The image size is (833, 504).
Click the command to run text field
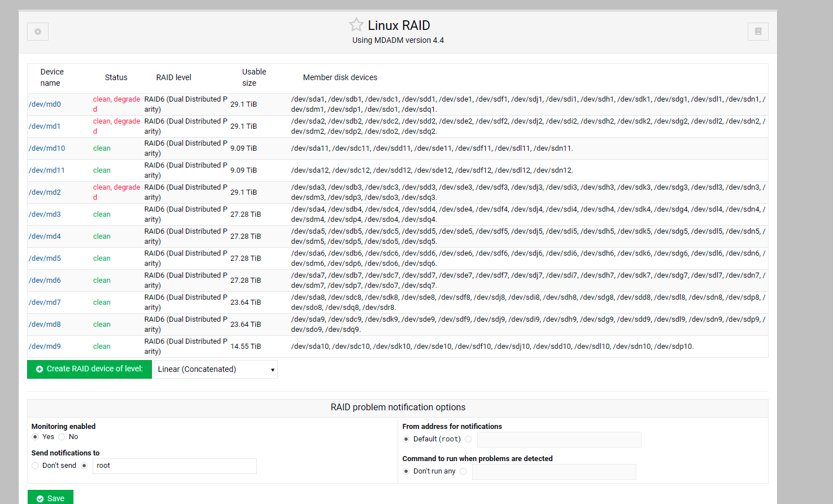tap(554, 472)
